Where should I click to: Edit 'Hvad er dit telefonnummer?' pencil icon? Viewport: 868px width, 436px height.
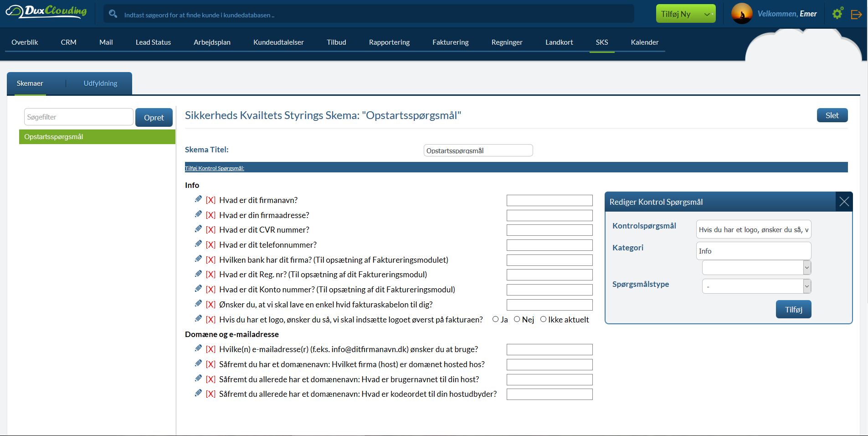198,244
